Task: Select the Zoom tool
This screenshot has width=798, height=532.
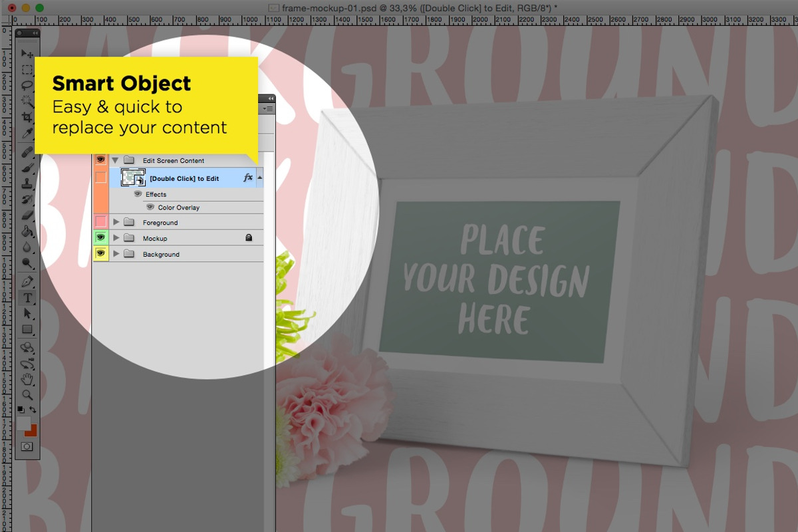Action: coord(27,395)
